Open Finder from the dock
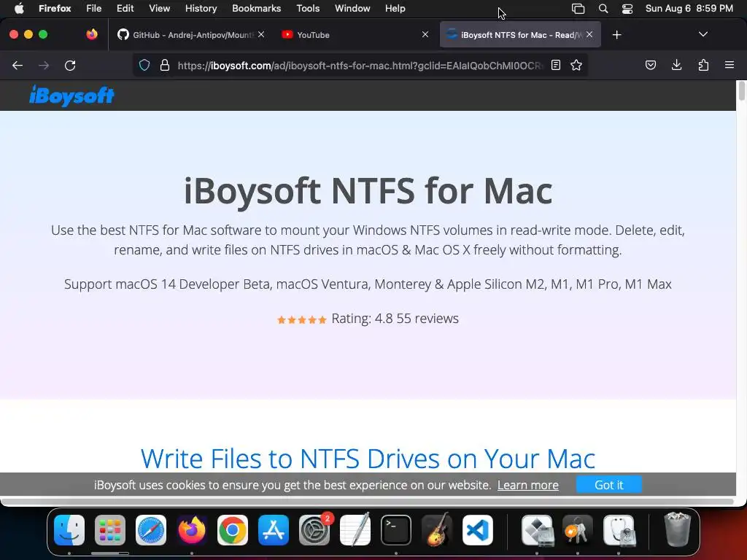747x560 pixels. [69, 529]
